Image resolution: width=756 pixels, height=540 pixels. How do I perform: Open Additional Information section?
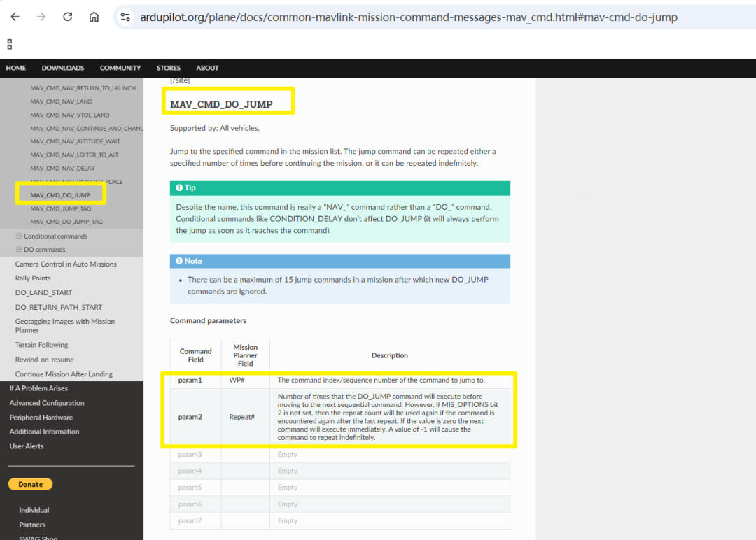(x=44, y=432)
